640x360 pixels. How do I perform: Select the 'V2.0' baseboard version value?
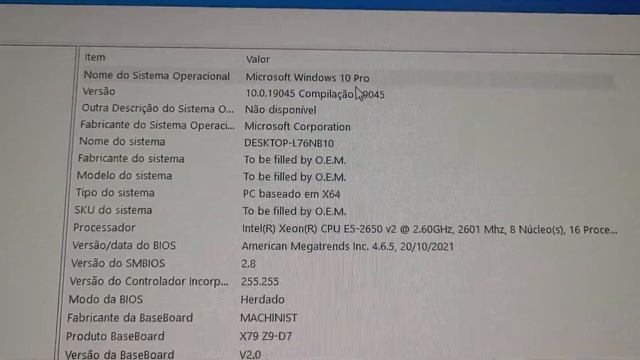[250, 354]
